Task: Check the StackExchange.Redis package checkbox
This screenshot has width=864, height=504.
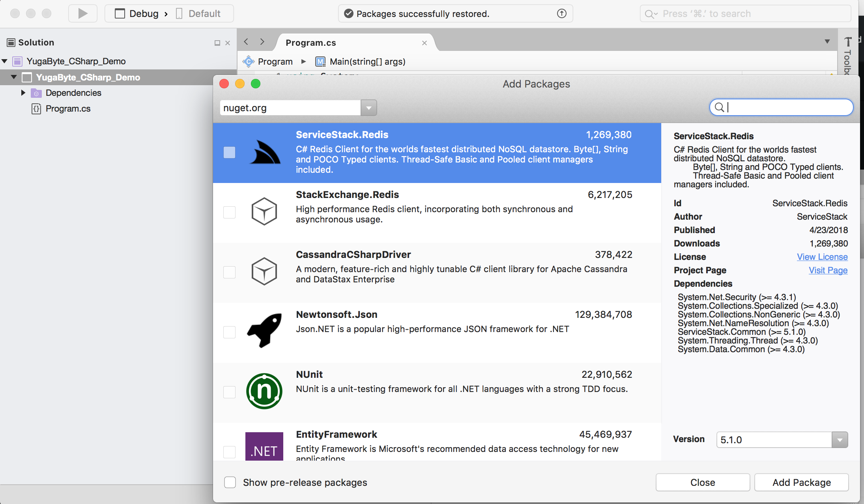Action: point(229,212)
